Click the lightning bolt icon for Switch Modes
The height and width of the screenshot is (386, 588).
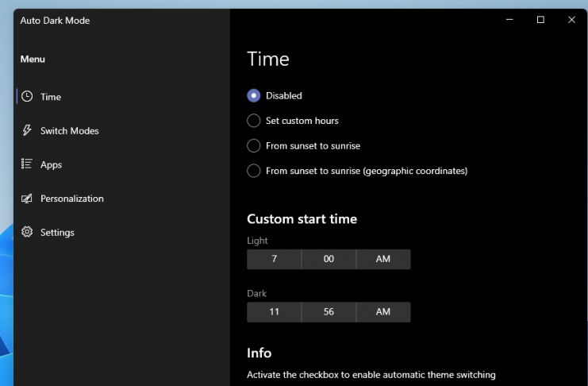pyautogui.click(x=27, y=130)
